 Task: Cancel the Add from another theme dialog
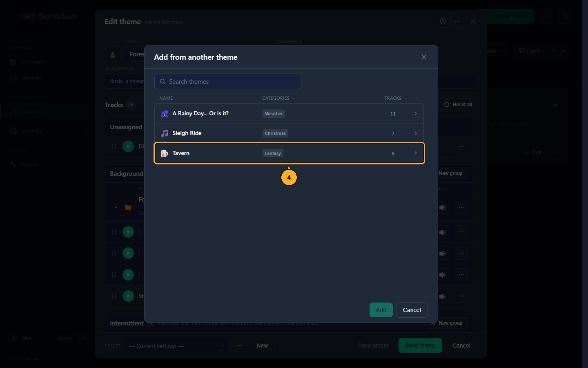[412, 310]
